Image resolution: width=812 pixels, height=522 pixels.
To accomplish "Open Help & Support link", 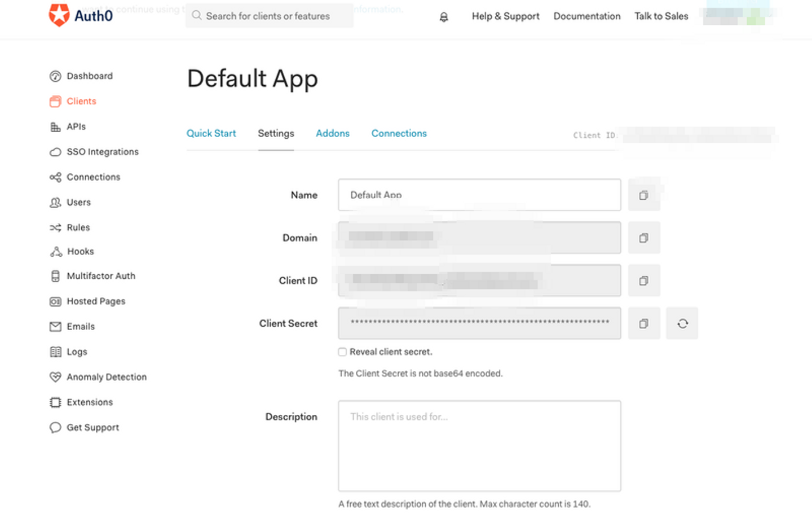I will click(x=505, y=16).
